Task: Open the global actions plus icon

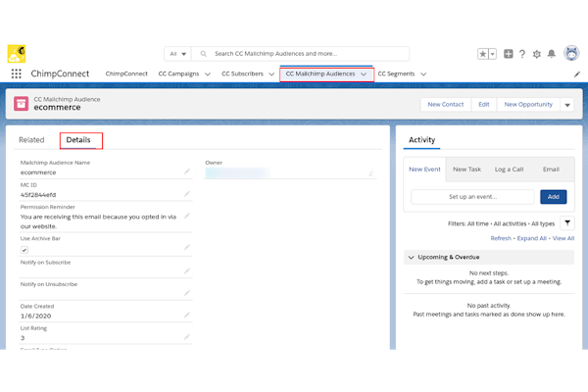Action: (507, 54)
